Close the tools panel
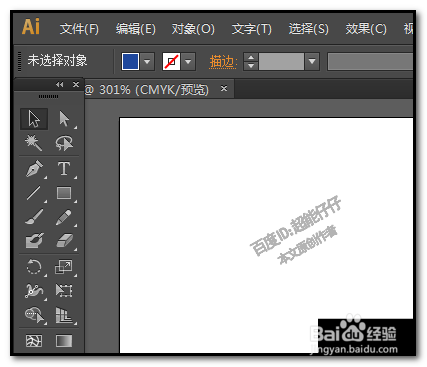Screen dimensions: 427x367 coord(76,85)
